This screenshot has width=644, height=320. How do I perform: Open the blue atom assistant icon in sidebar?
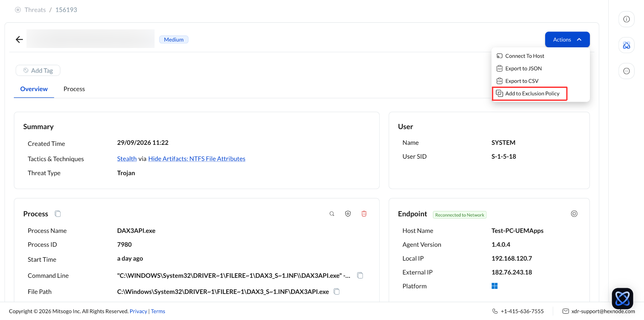[626, 45]
